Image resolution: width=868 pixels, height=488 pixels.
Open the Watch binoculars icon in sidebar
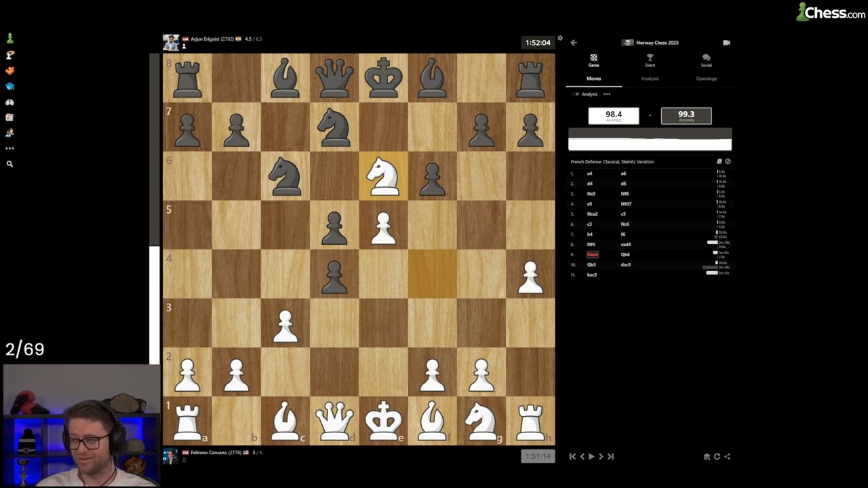coord(9,102)
